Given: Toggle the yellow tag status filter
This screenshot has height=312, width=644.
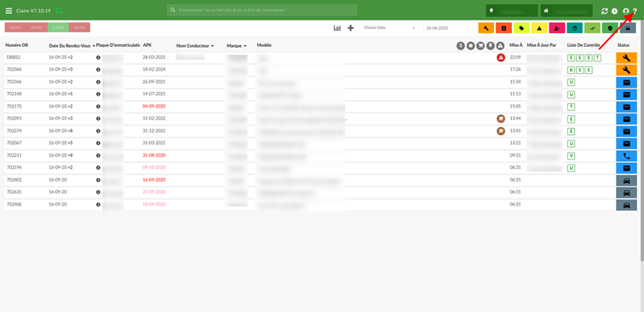Looking at the screenshot, I should [521, 28].
